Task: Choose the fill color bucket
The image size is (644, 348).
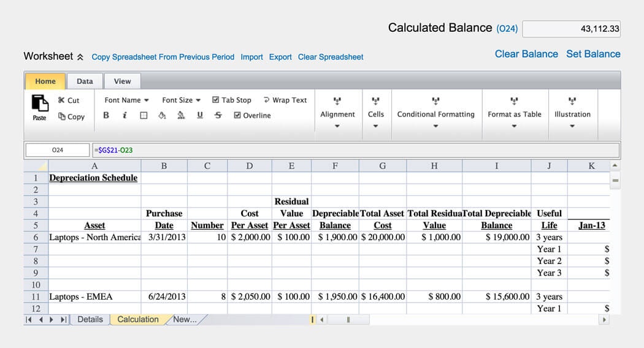Action: click(x=163, y=115)
